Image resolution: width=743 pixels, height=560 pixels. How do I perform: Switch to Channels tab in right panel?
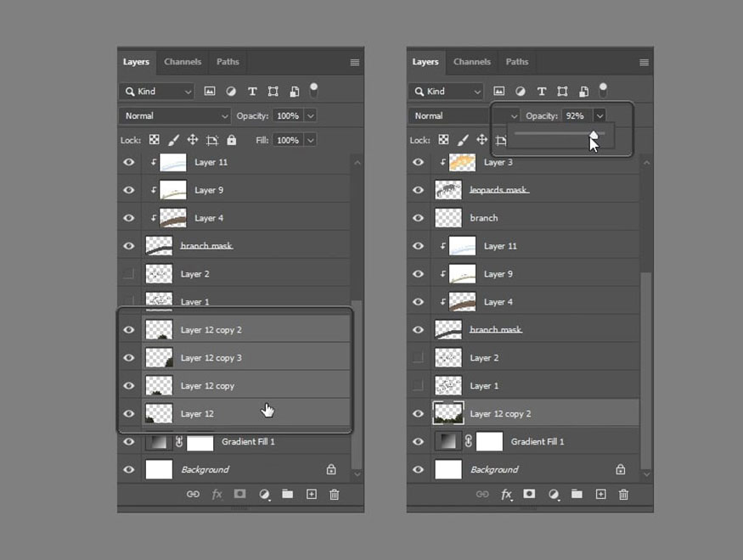pyautogui.click(x=472, y=62)
